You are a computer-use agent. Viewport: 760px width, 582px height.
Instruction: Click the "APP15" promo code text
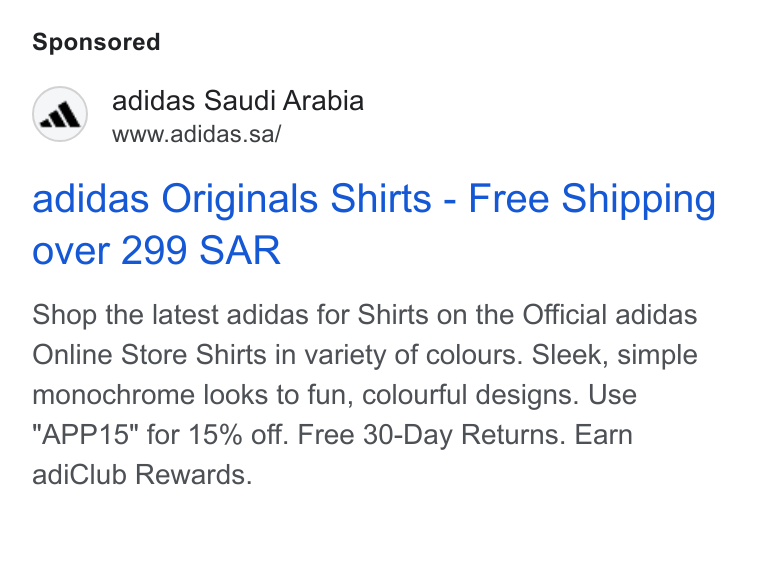click(x=88, y=434)
